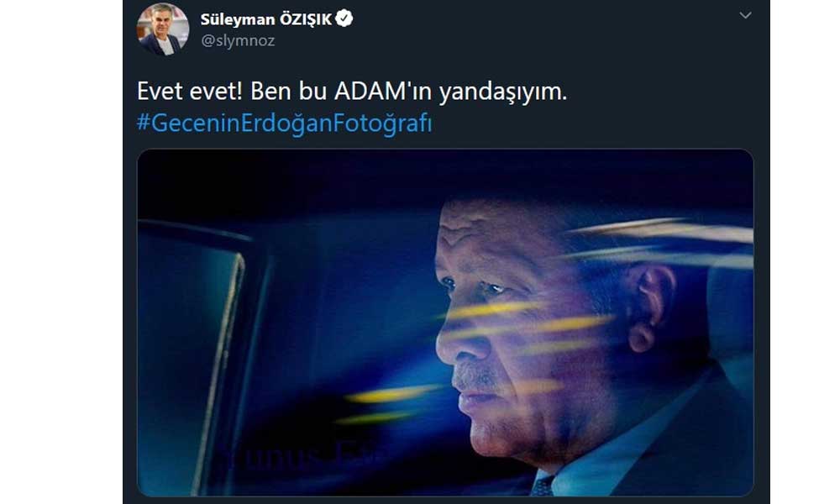Expand the tweet options chevron
This screenshot has width=840, height=504.
coord(745,15)
